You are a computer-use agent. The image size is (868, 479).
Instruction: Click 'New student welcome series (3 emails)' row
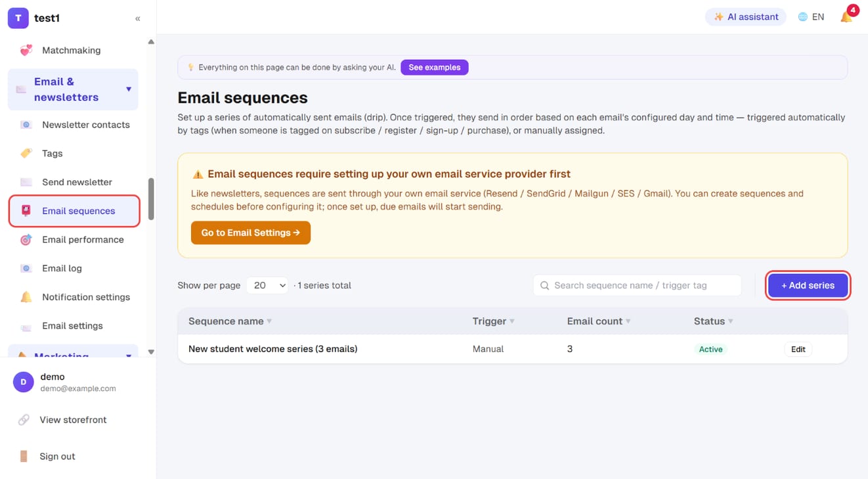(x=513, y=349)
